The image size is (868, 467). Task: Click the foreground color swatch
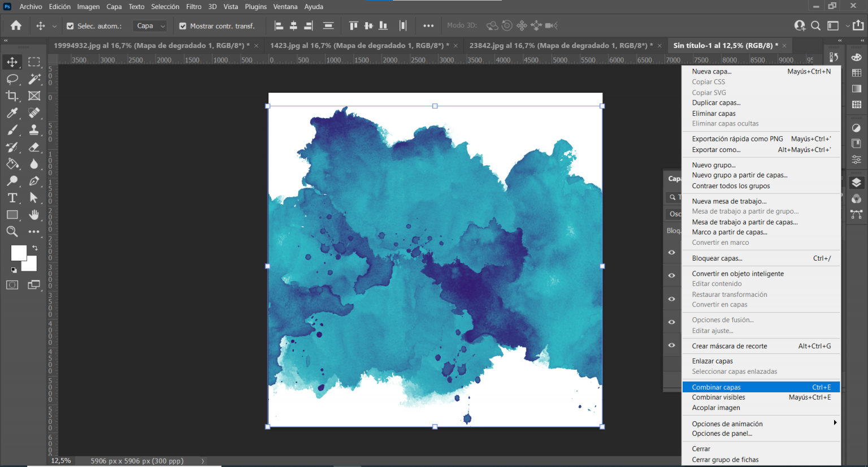18,252
